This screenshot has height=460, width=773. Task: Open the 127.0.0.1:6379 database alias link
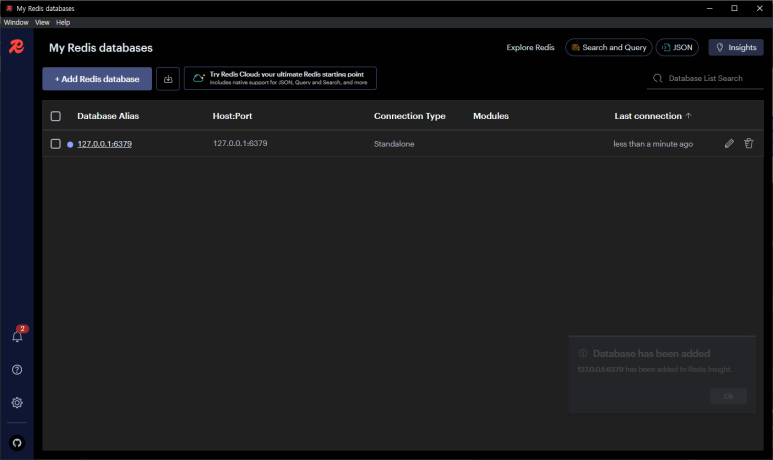point(105,144)
